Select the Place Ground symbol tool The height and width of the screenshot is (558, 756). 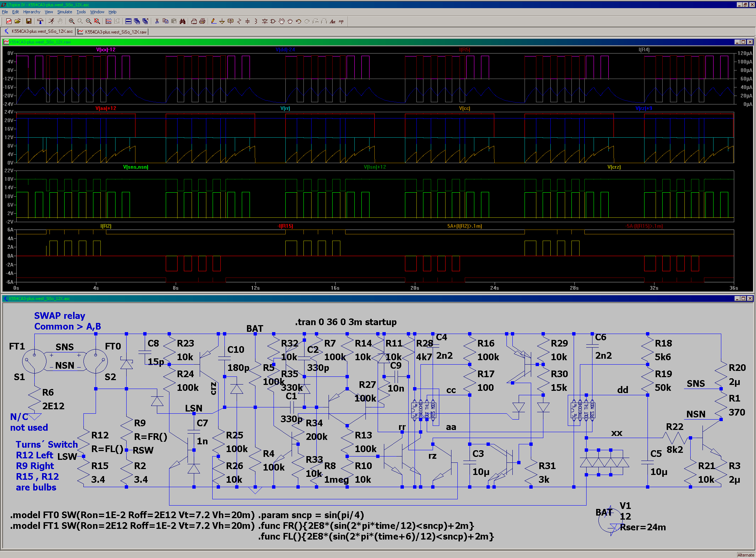[x=222, y=21]
